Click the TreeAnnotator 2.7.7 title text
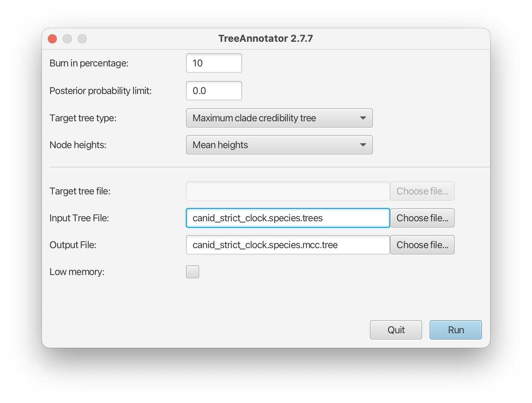 pos(266,39)
